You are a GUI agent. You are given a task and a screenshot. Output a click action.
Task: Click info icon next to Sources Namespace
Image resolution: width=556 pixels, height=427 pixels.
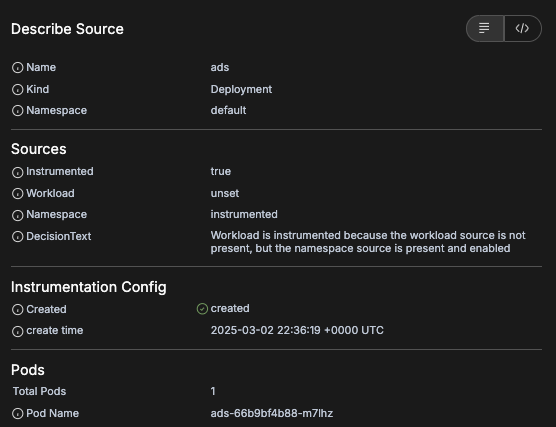coord(17,215)
